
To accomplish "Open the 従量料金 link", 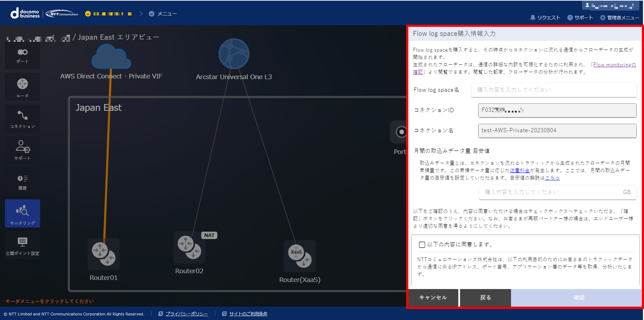I will (520, 170).
